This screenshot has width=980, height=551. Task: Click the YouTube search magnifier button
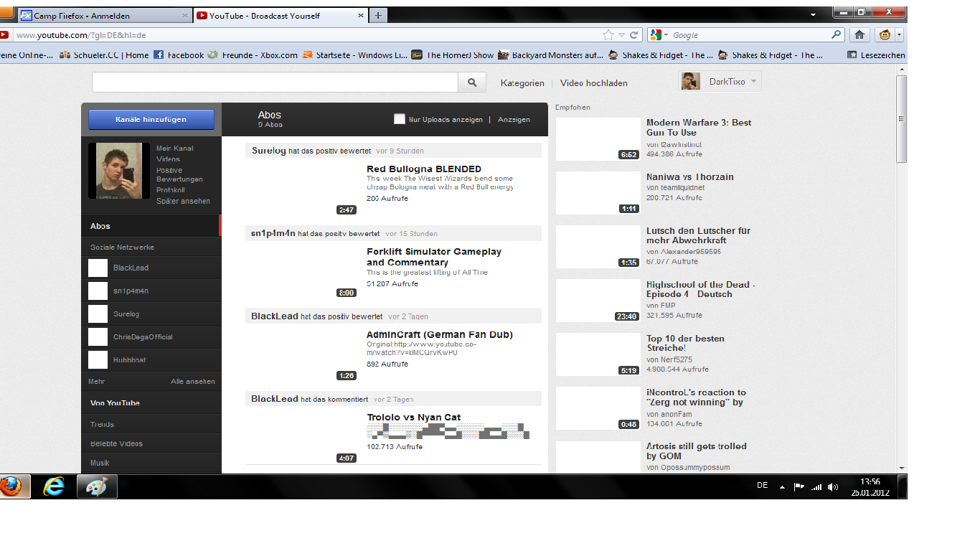pos(472,83)
